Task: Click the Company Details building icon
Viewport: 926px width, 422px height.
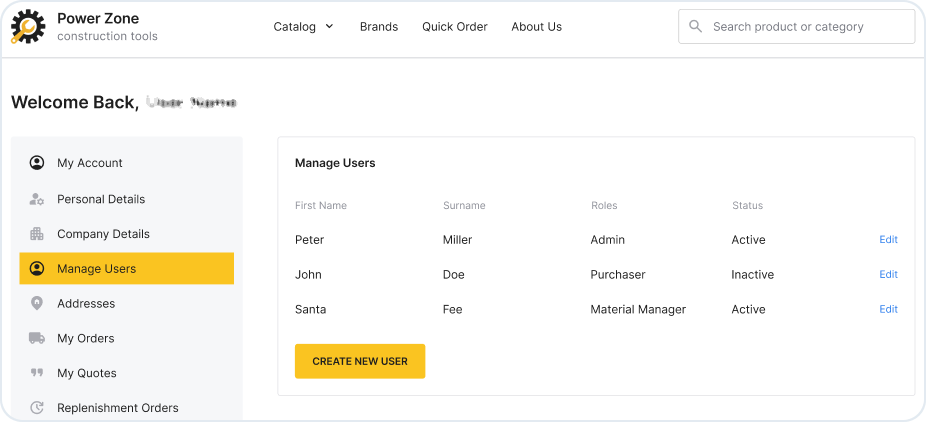Action: (x=37, y=234)
